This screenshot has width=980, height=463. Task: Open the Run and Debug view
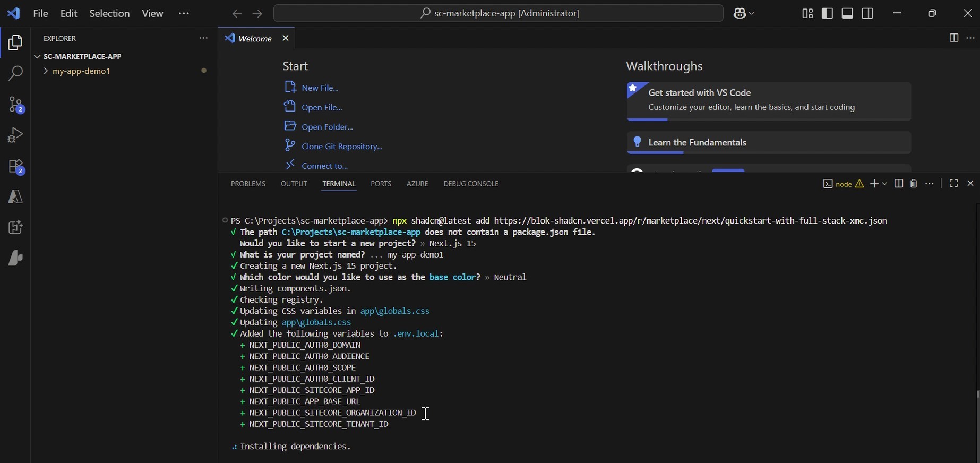pyautogui.click(x=15, y=135)
